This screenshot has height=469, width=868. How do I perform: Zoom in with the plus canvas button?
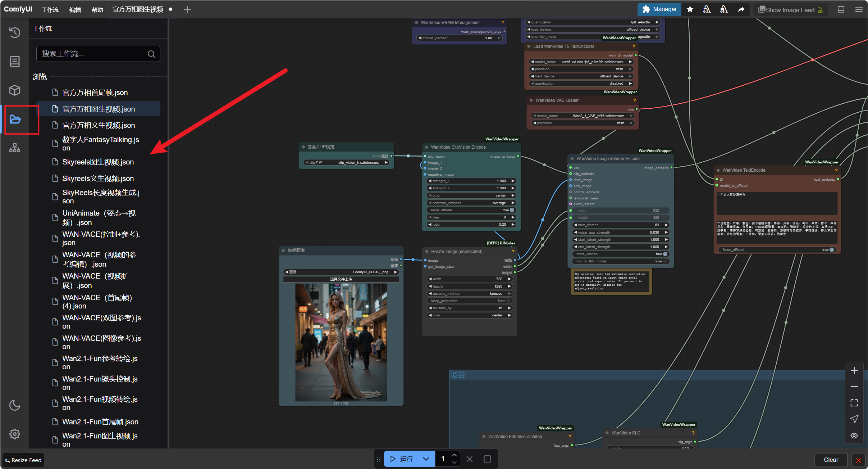point(854,370)
